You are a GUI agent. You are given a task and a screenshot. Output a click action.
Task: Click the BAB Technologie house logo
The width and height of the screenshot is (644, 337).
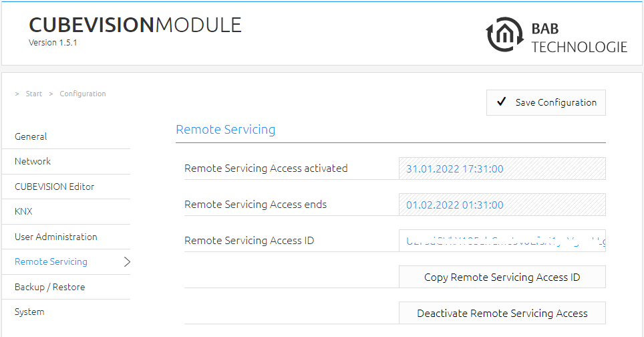[505, 35]
